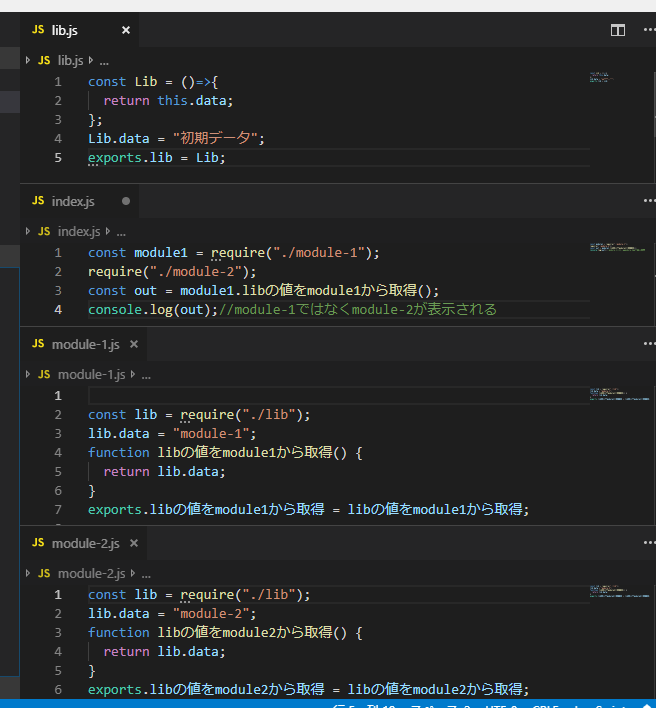Expand breadcrumb arrow before index.js
The image size is (656, 708).
[x=28, y=231]
